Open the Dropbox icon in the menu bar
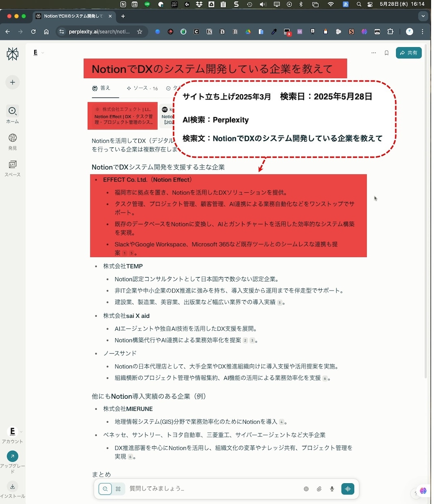 pos(199,4)
